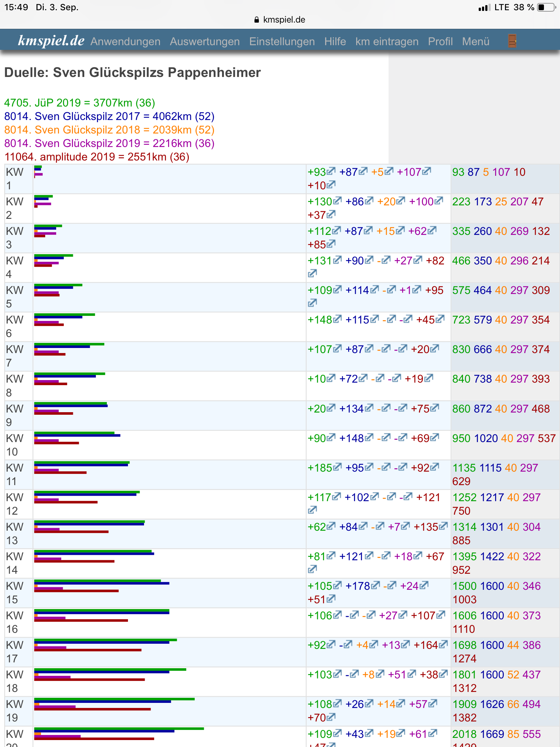Click the +117 value in KW 12
This screenshot has width=560, height=747.
point(319,498)
